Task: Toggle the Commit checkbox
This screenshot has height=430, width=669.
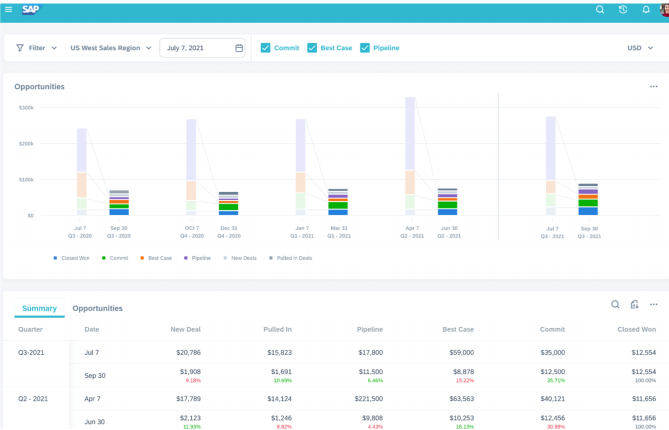Action: tap(265, 48)
